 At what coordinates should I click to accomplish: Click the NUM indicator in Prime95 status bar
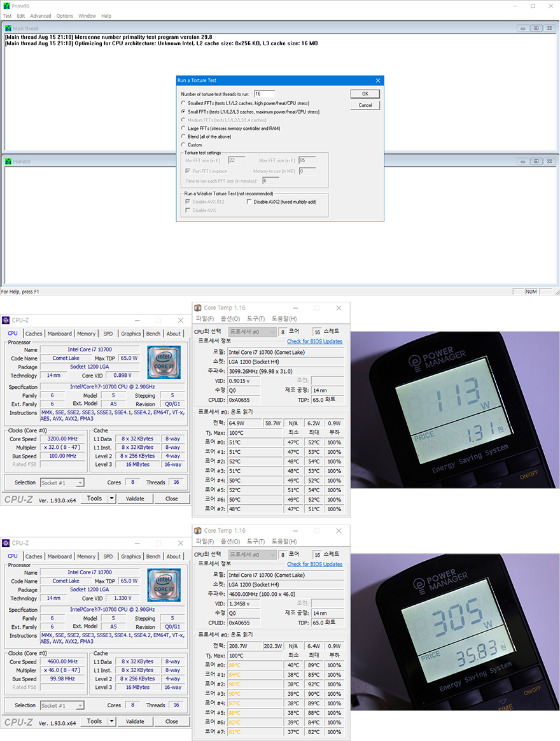pos(531,292)
